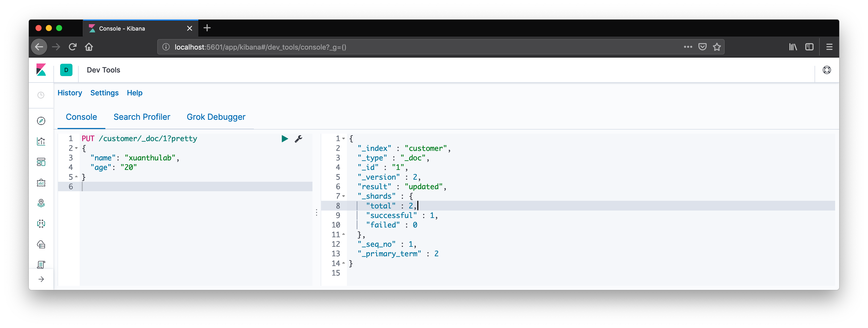Click the Kibana help lifebuoy icon
Image resolution: width=868 pixels, height=328 pixels.
tap(827, 70)
